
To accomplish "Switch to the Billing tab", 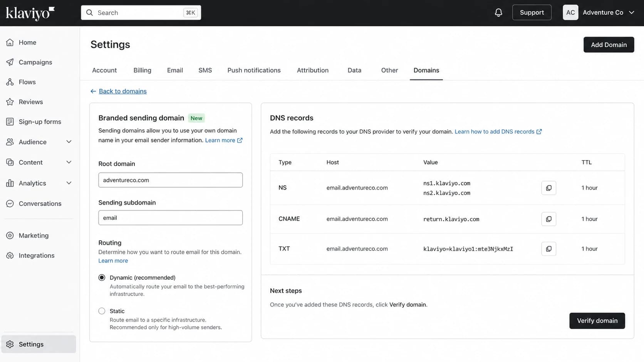I will 142,70.
